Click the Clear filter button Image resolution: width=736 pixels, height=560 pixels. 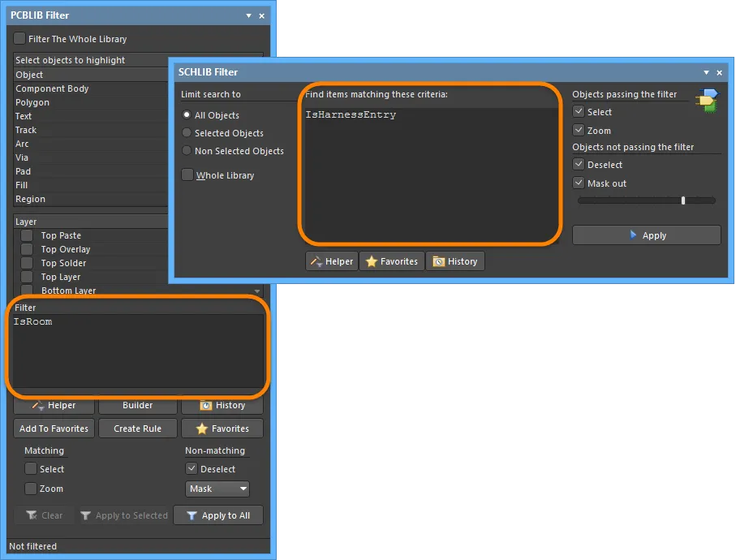click(45, 515)
